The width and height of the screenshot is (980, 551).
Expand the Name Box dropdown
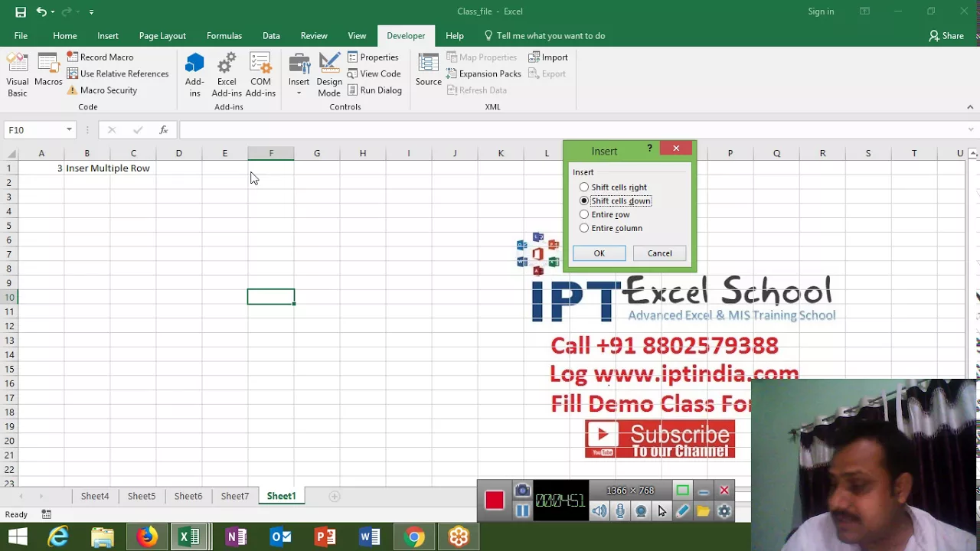[x=69, y=130]
